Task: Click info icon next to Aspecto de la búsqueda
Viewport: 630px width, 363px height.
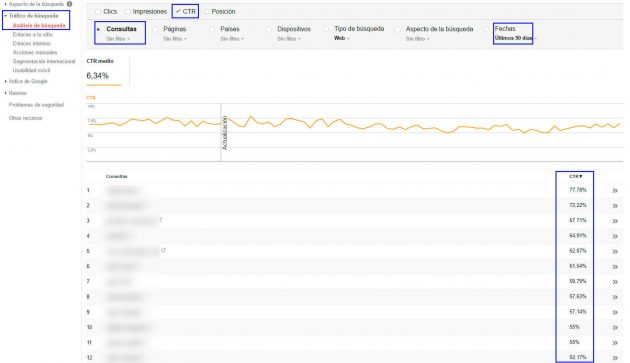Action: [70, 4]
